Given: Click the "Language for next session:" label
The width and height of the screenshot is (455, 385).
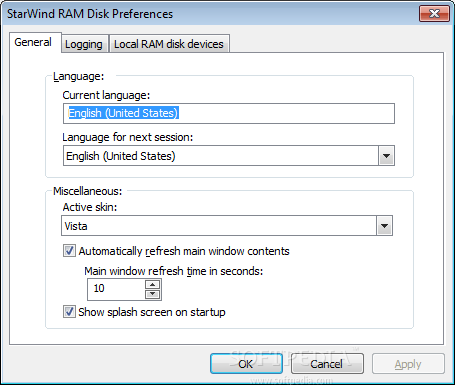Looking at the screenshot, I should coord(128,137).
